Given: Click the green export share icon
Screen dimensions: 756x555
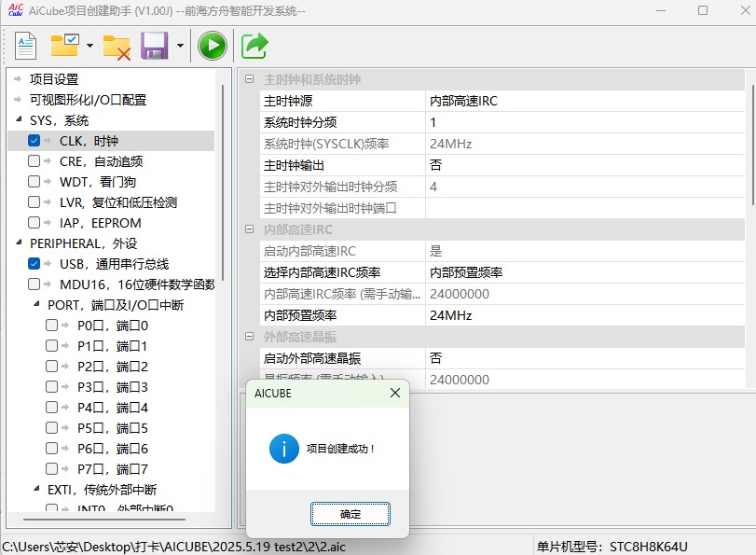Looking at the screenshot, I should [254, 46].
